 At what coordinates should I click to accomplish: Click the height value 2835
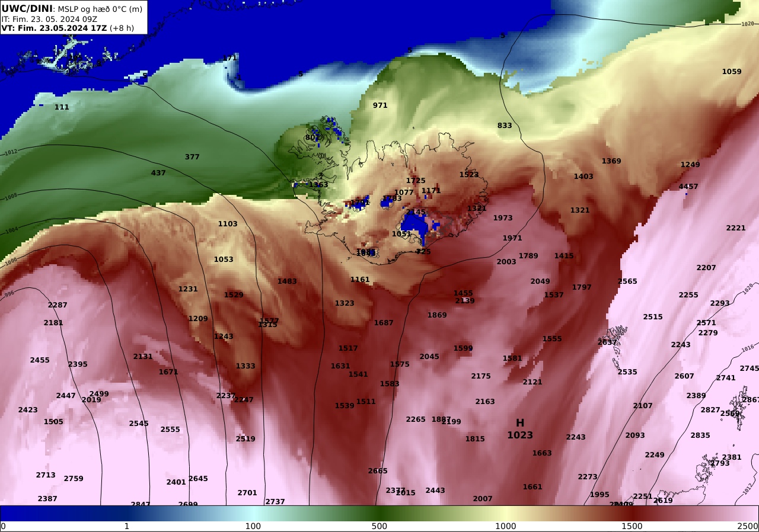pyautogui.click(x=700, y=435)
